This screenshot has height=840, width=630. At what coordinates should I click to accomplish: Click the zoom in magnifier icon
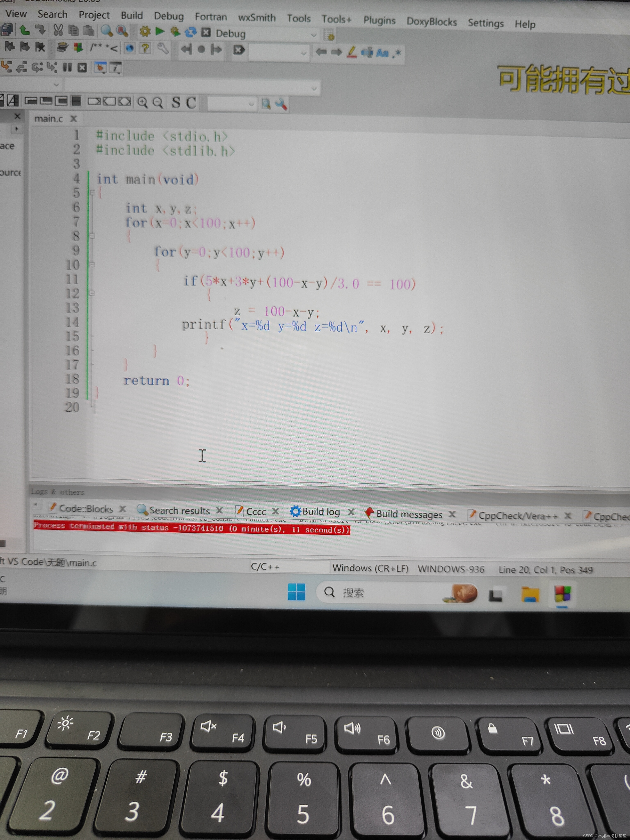pyautogui.click(x=143, y=102)
